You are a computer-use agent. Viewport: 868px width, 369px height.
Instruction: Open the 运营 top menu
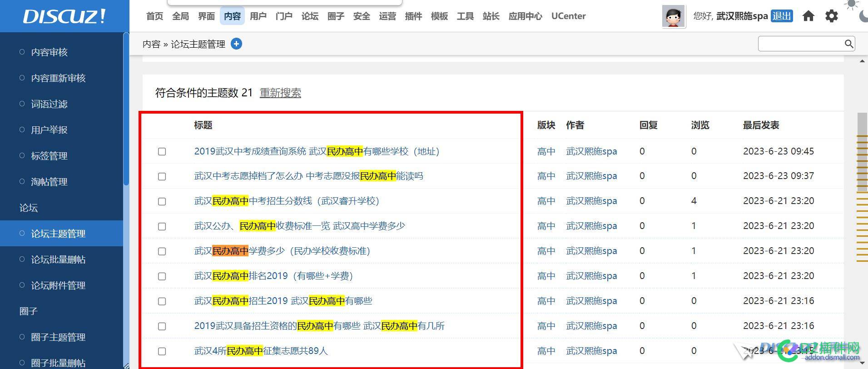coord(387,16)
